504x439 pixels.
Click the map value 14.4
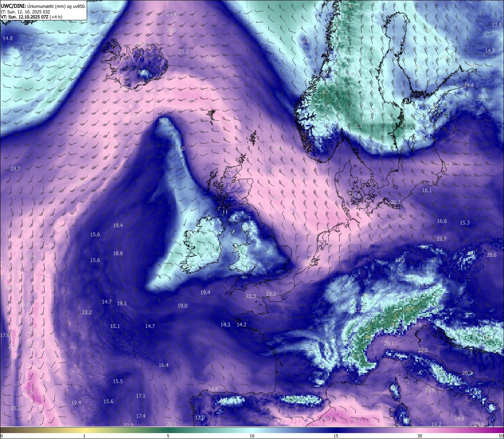point(469,85)
